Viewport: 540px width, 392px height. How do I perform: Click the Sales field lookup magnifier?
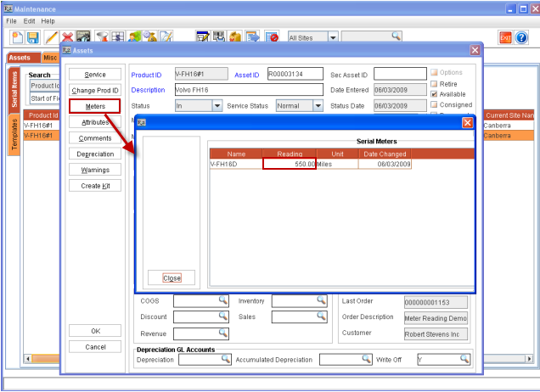tap(321, 316)
